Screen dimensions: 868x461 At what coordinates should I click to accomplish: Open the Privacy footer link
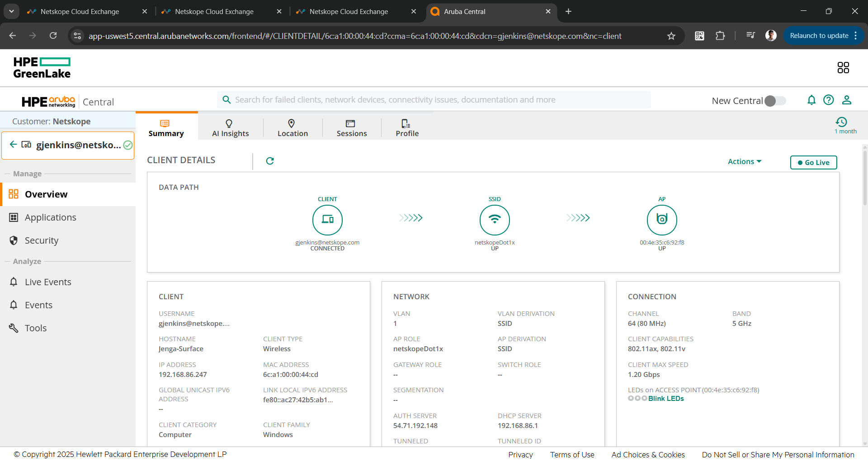coord(520,455)
